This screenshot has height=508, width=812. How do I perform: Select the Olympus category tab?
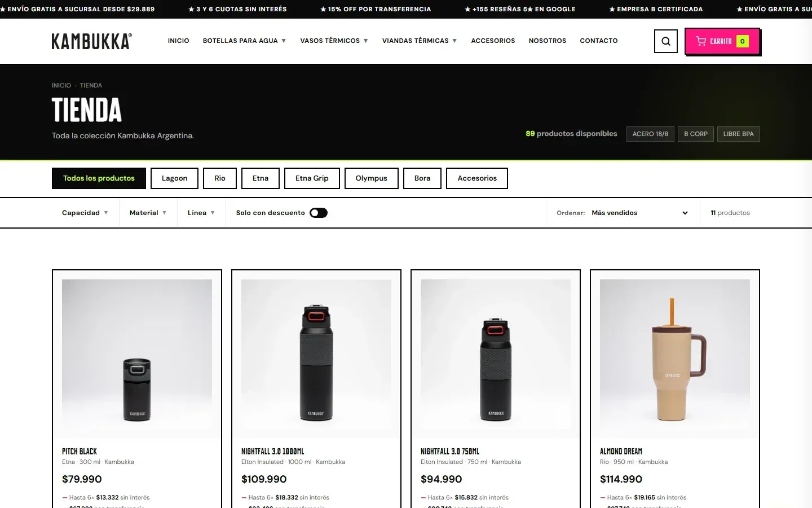tap(372, 178)
